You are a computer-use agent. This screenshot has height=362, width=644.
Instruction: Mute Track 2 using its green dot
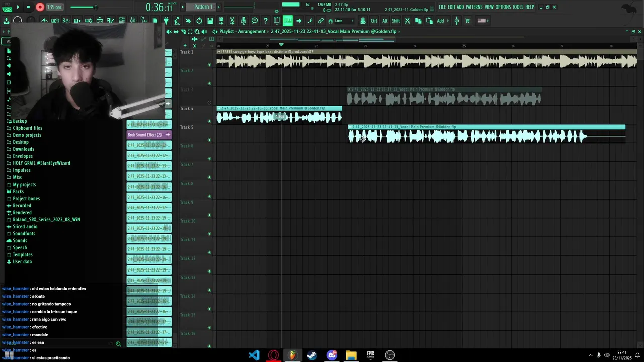pos(209,83)
